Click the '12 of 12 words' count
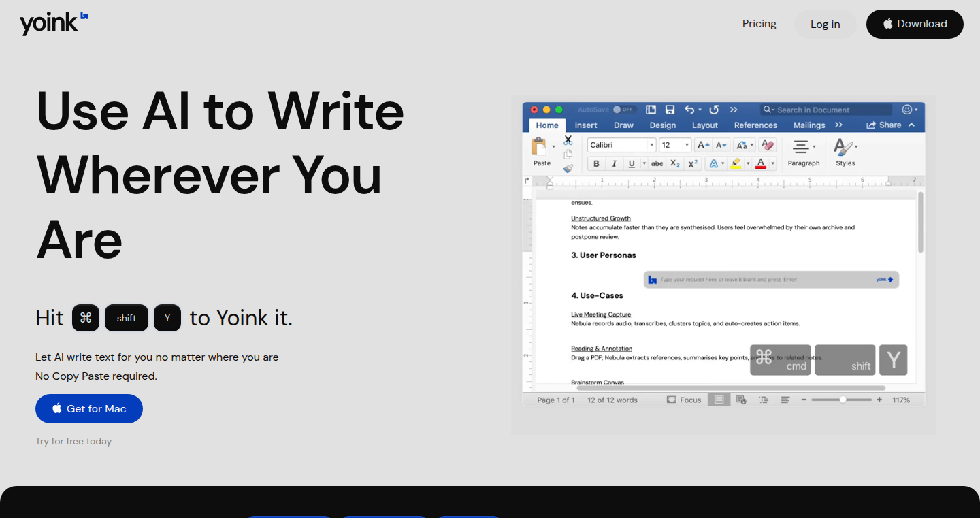The image size is (980, 518). [612, 400]
